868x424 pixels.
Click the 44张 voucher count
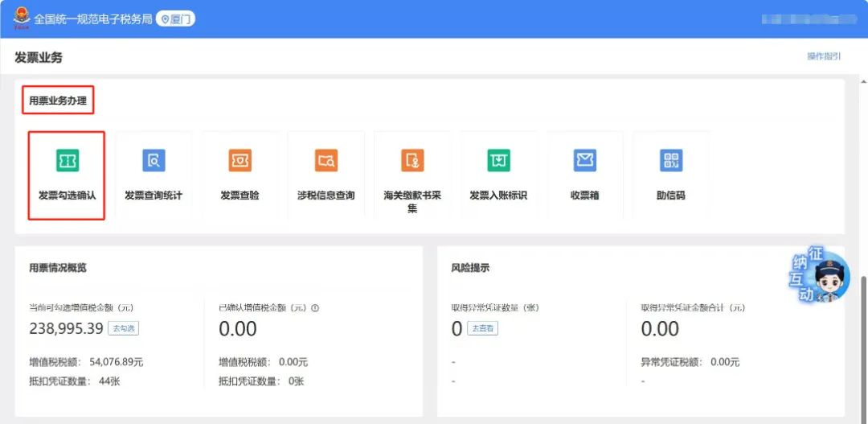tap(109, 381)
